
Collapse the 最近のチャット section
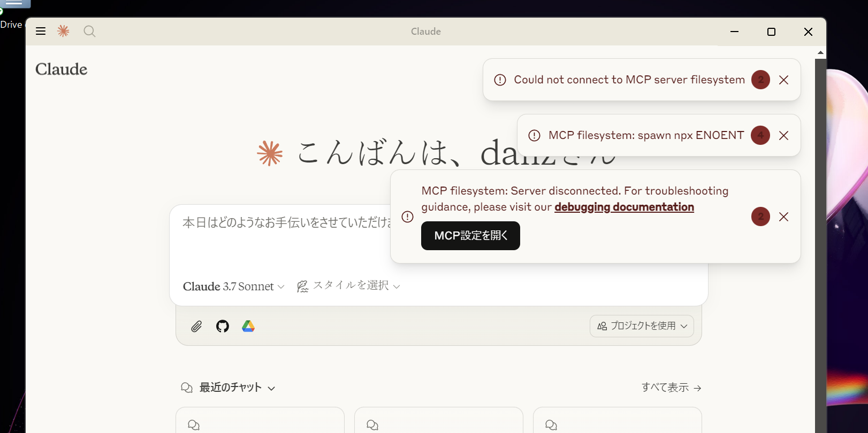pos(271,388)
